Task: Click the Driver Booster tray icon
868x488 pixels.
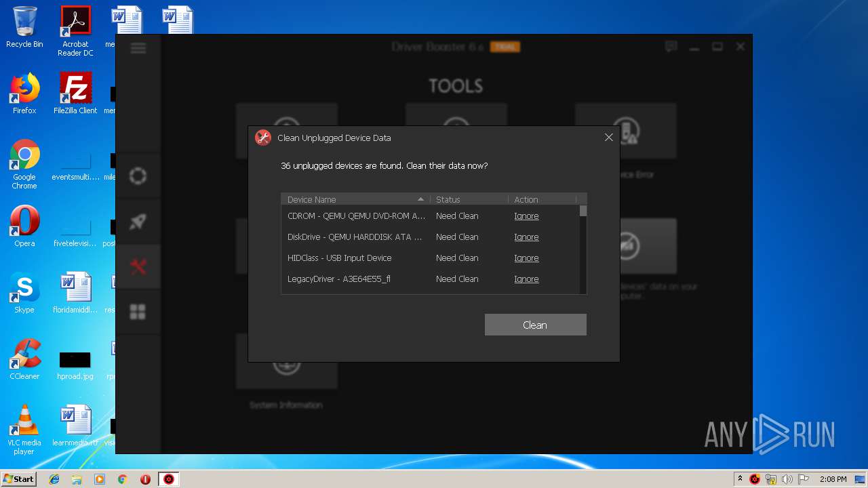Action: coord(755,479)
